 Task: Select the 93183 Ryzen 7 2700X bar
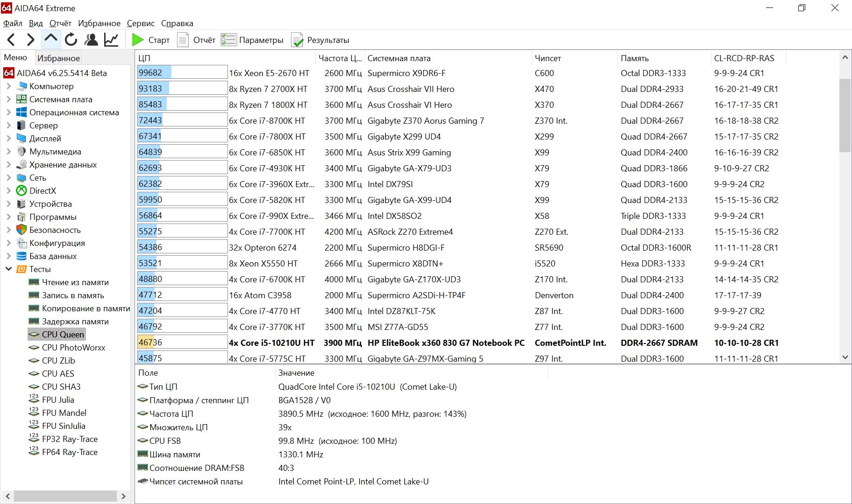coord(182,89)
